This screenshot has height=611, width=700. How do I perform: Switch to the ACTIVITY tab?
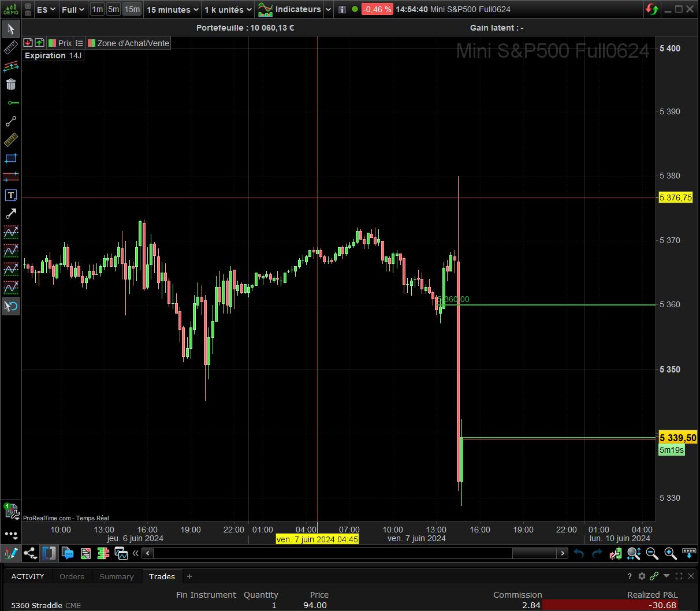pyautogui.click(x=28, y=576)
